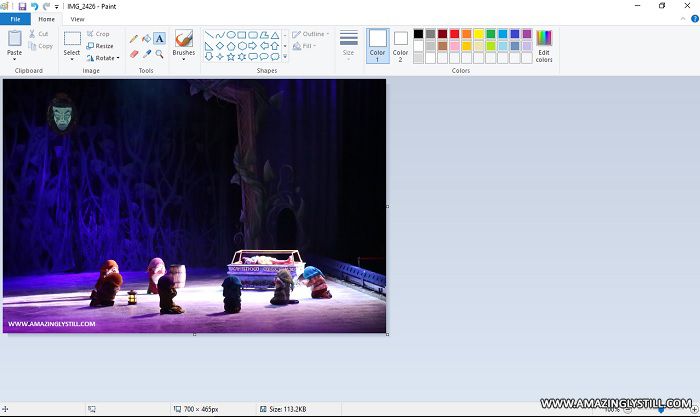Choose the Four-point star shape
Screen dimensions: 700x417
[x=220, y=57]
